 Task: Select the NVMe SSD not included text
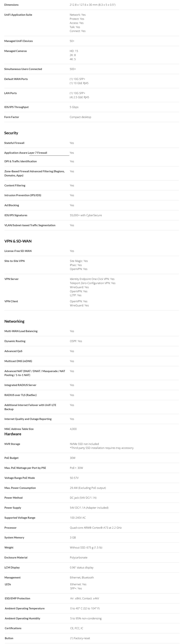pyautogui.click(x=84, y=444)
